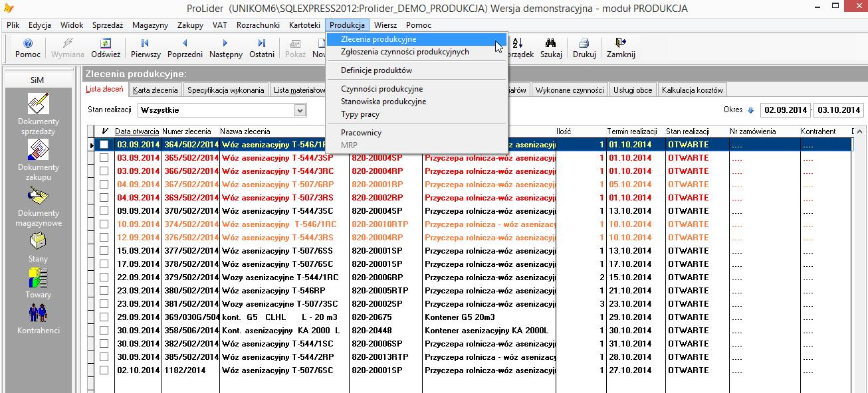
Task: Open Stany sidebar icon
Action: point(38,240)
